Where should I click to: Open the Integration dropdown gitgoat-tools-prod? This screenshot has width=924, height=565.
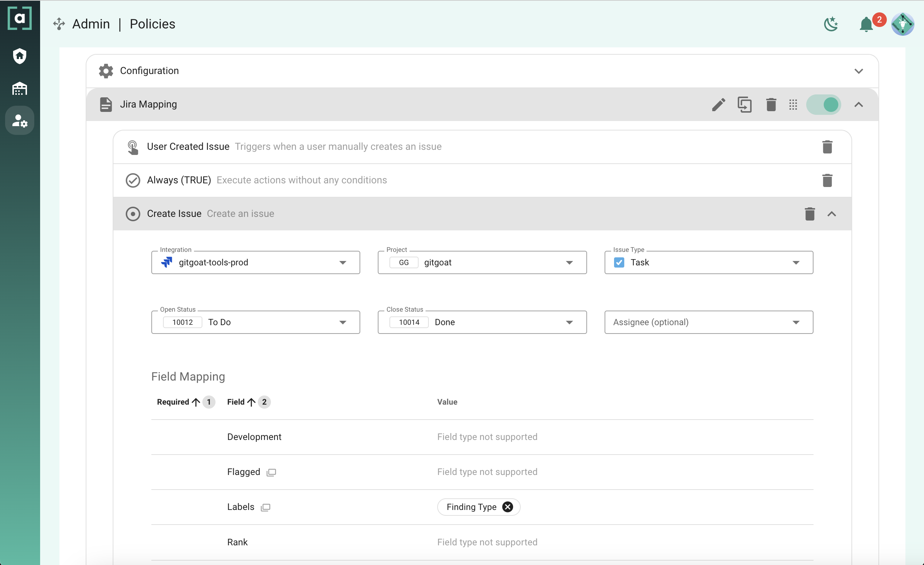(255, 262)
